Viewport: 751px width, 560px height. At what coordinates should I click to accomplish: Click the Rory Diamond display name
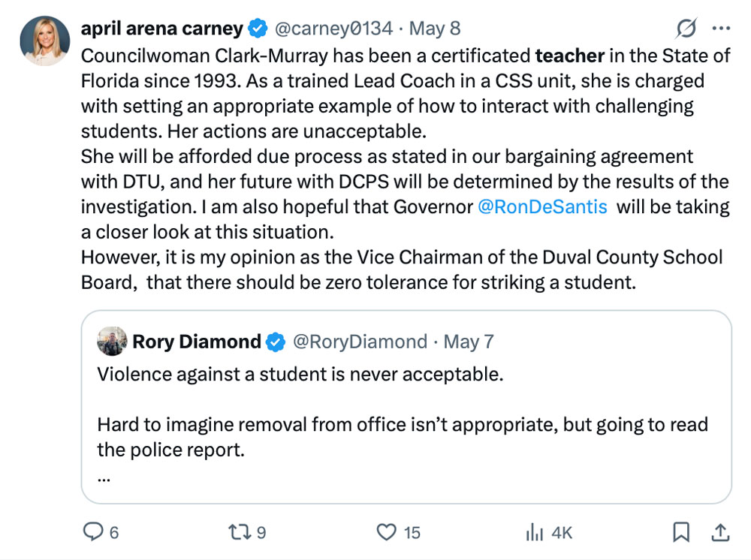click(x=197, y=342)
